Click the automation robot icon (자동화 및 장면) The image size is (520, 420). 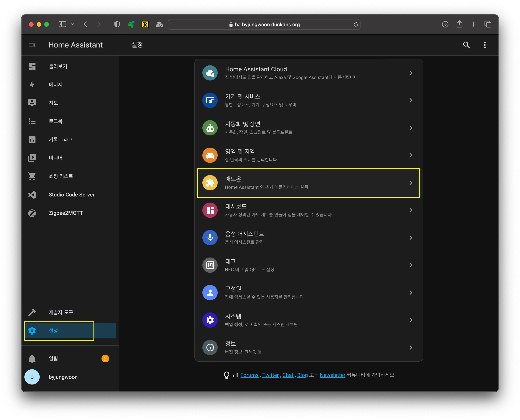pyautogui.click(x=210, y=128)
